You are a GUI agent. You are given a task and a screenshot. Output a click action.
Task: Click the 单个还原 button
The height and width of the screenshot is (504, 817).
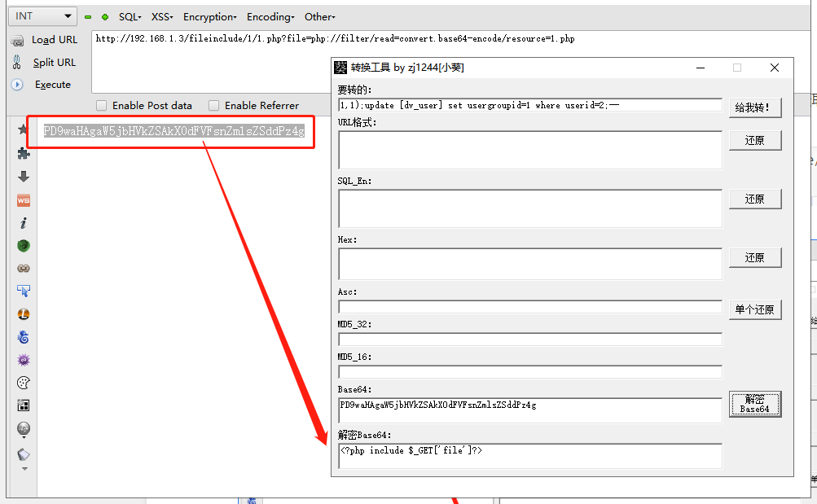[755, 309]
